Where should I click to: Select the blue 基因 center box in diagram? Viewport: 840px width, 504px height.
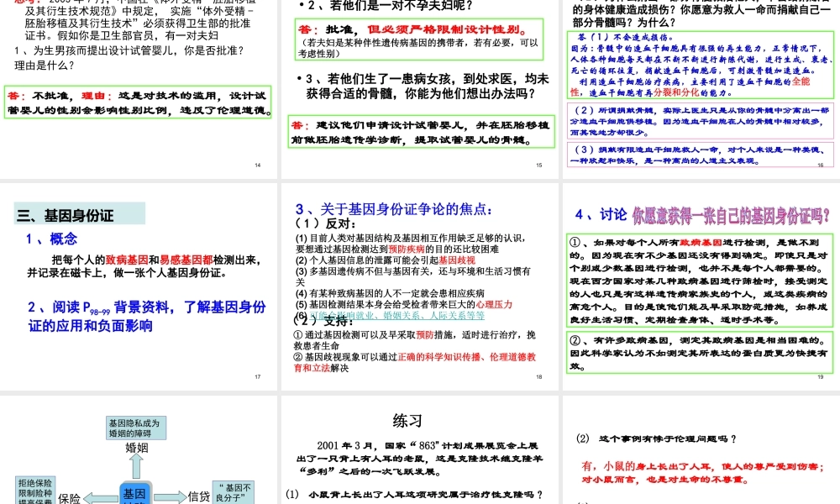(x=134, y=493)
